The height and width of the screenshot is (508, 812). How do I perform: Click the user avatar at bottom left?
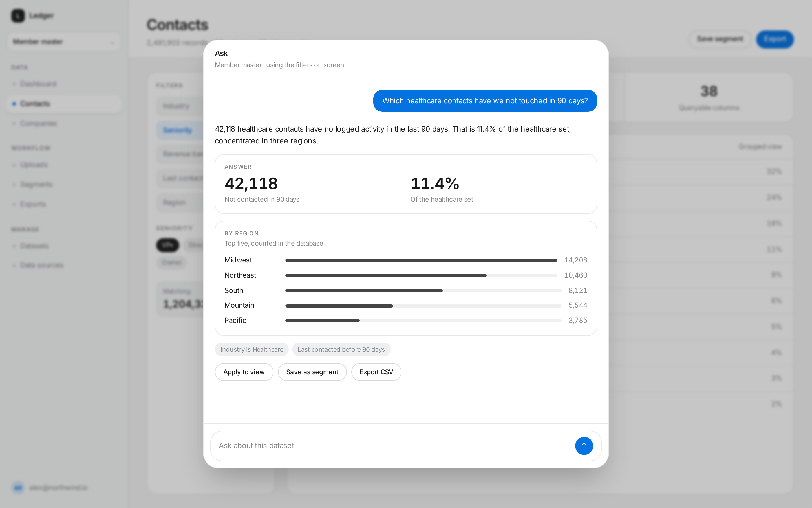[18, 487]
